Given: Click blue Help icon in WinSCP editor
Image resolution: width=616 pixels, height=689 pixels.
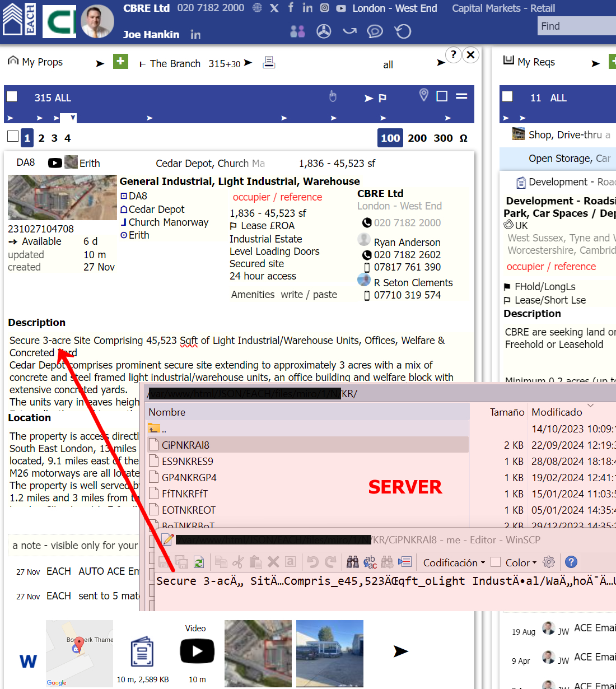Looking at the screenshot, I should pyautogui.click(x=571, y=562).
